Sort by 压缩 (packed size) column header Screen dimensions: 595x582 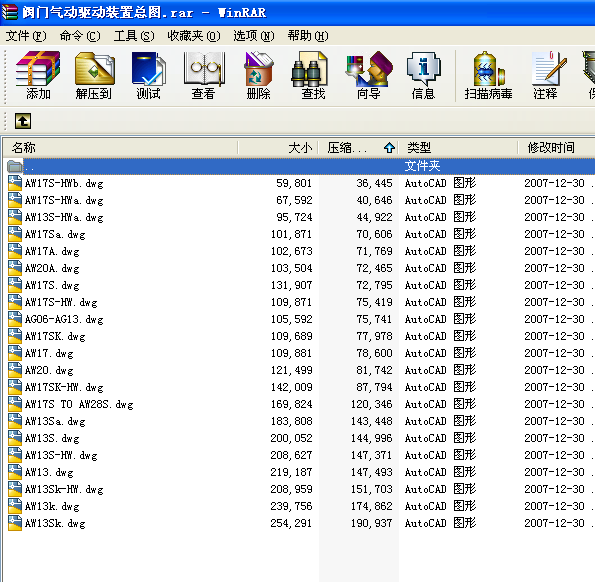(359, 148)
